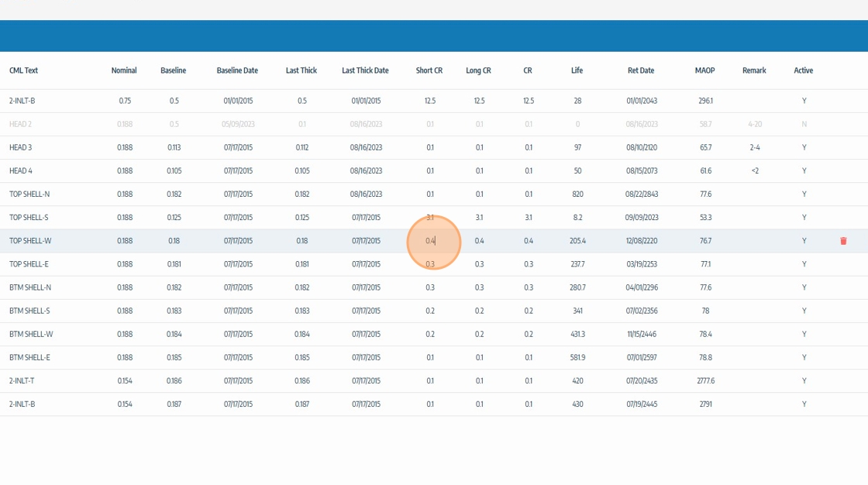This screenshot has width=868, height=485.
Task: Click the HEAD 4 CML text
Action: [x=20, y=170]
